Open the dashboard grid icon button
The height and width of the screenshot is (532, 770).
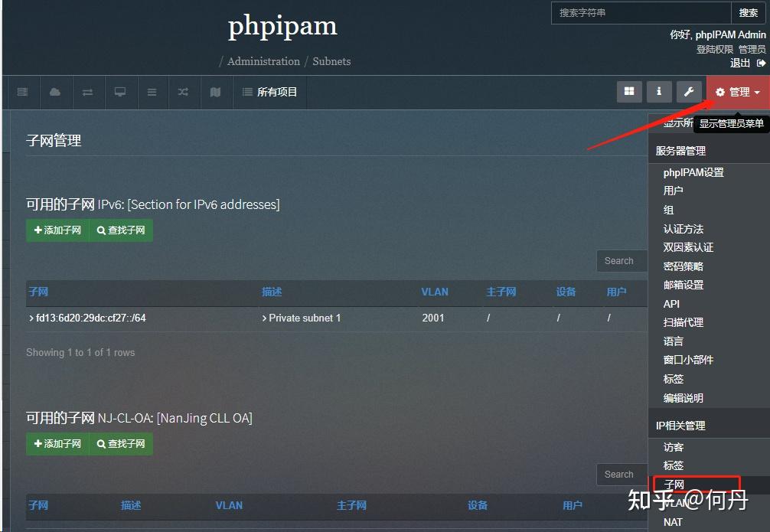[x=629, y=91]
